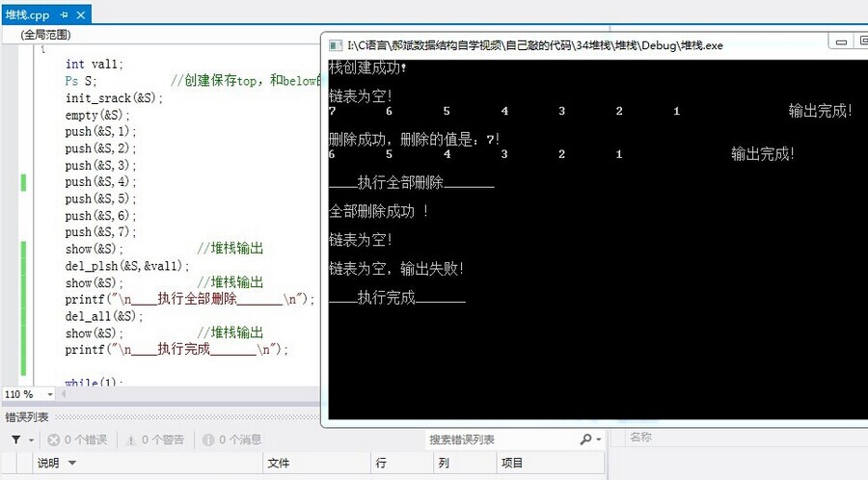Expand the error list search options arrow
The width and height of the screenshot is (868, 480).
599,440
